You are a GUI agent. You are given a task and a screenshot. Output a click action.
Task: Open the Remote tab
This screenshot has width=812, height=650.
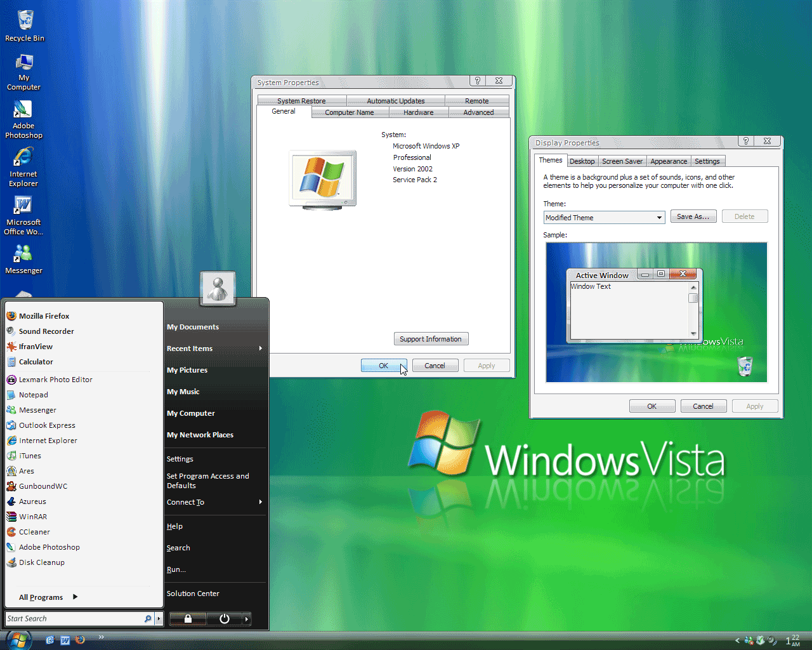(477, 101)
